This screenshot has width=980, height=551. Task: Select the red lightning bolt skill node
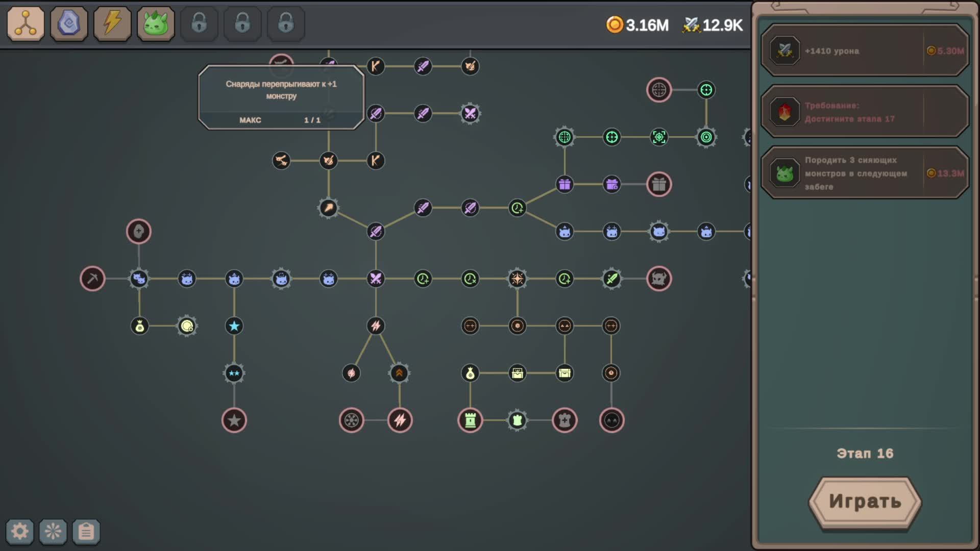tap(400, 420)
